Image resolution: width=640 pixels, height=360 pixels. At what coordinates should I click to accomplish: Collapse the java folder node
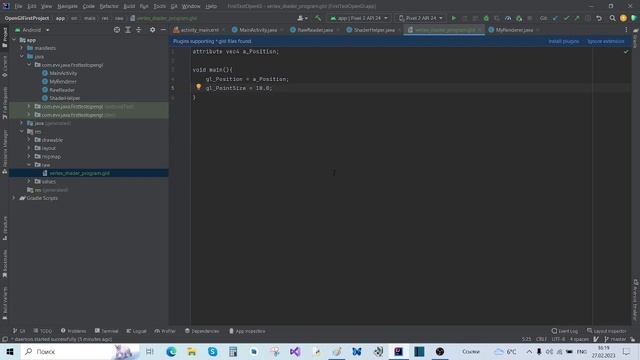22,56
